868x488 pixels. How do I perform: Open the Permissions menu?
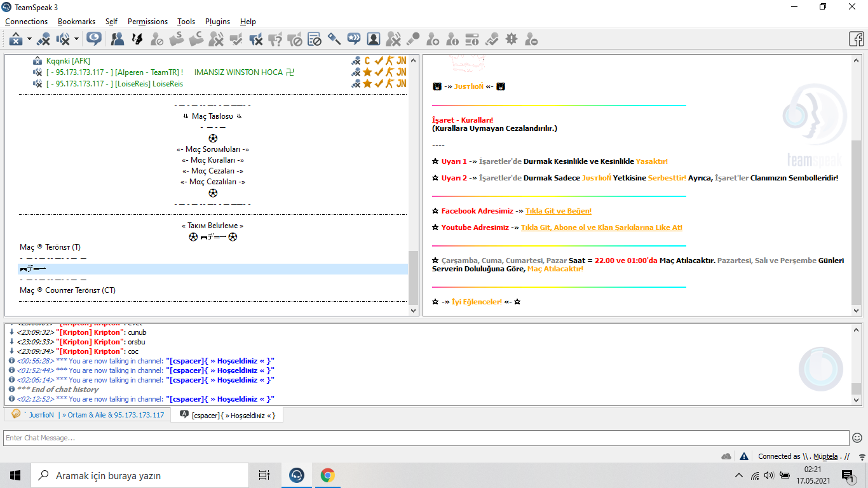(148, 22)
